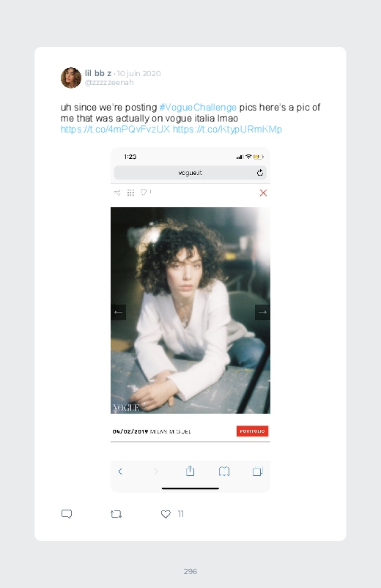381x588 pixels.
Task: Open the t.co/4mPQvFvzUX link
Action: [115, 130]
